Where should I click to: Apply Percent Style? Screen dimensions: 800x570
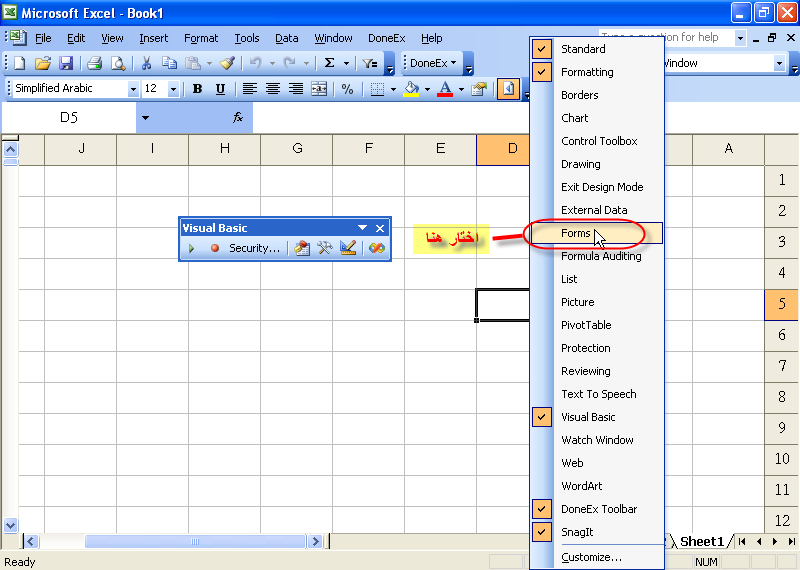[x=347, y=89]
